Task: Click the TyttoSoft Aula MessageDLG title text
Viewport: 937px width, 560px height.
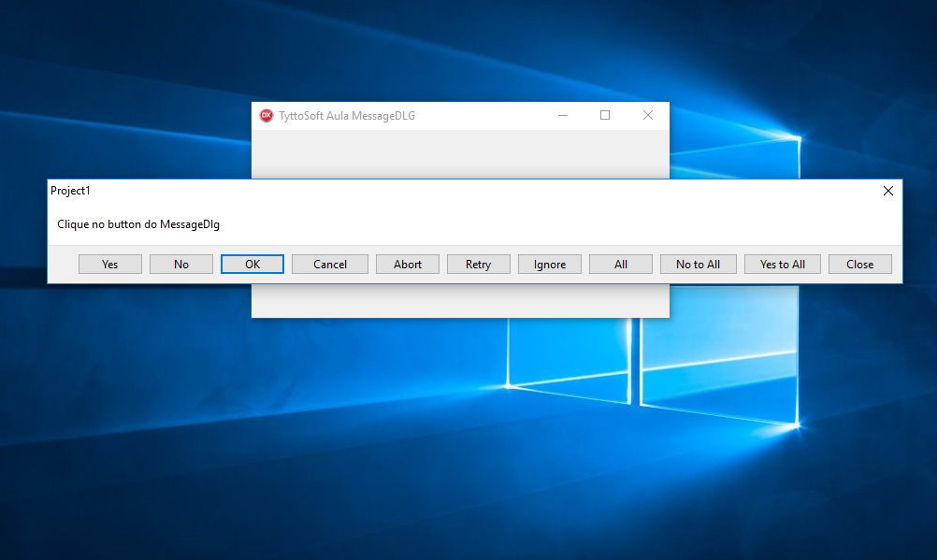Action: pos(347,116)
